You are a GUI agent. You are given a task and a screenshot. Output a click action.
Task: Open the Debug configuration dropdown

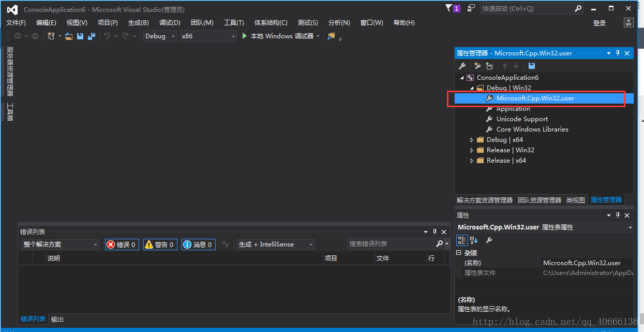click(160, 36)
